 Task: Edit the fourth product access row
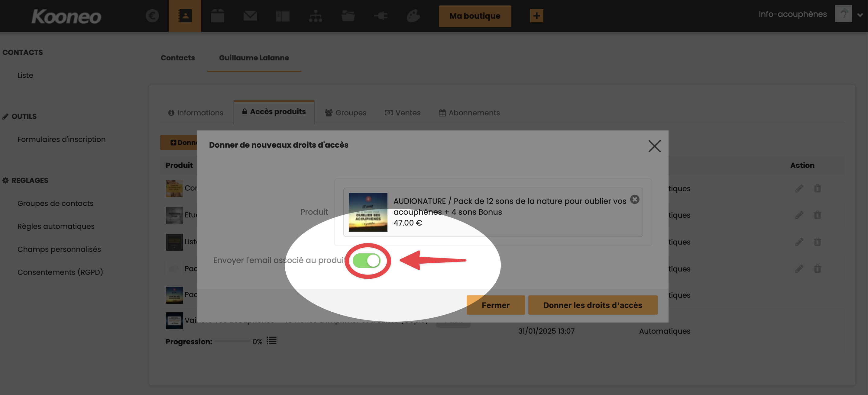tap(799, 269)
